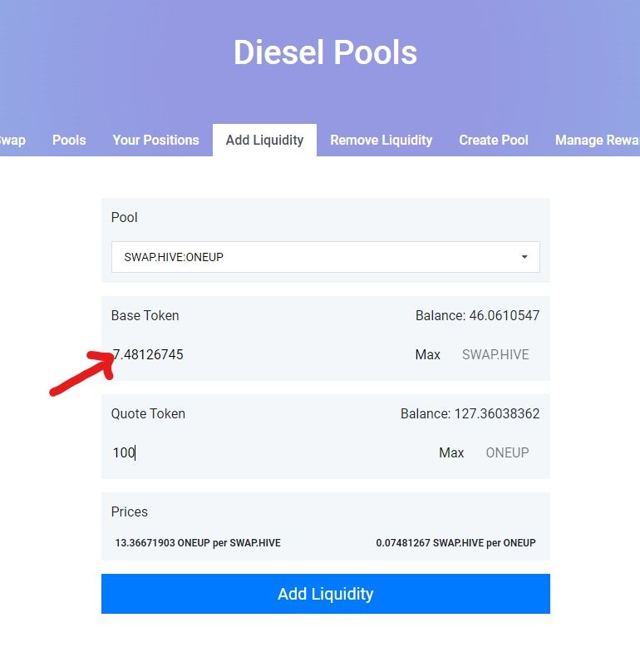Click the ONEUP token label
This screenshot has height=672, width=640.
507,452
